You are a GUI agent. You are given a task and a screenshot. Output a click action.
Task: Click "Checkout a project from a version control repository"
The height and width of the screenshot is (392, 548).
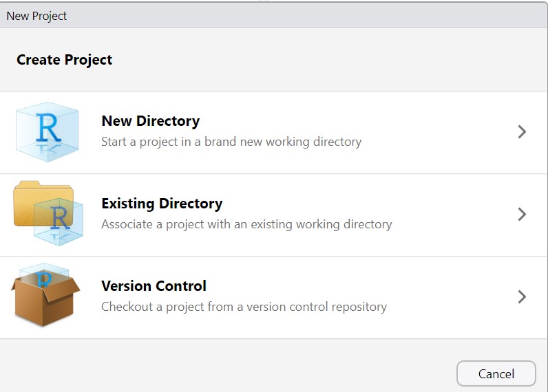tap(244, 307)
